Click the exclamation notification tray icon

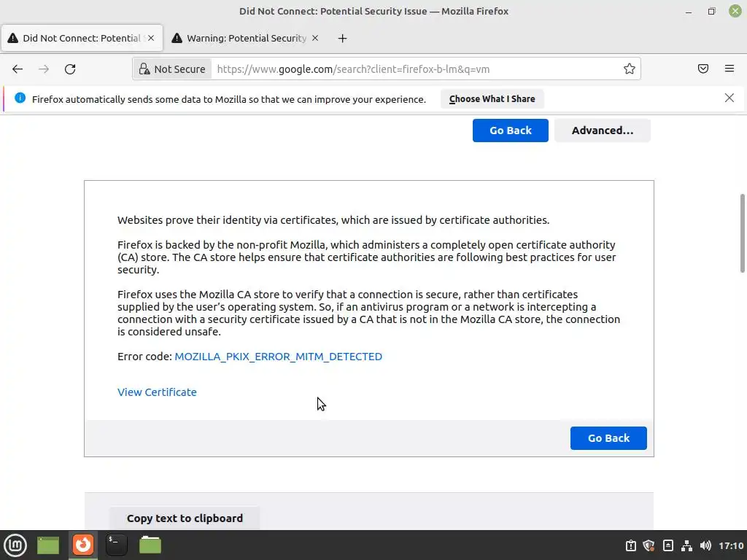631,545
